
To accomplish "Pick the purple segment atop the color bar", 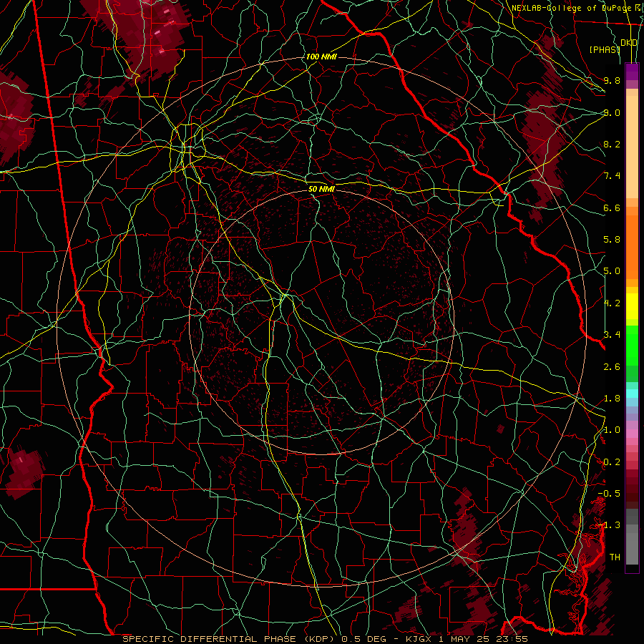I will 632,72.
